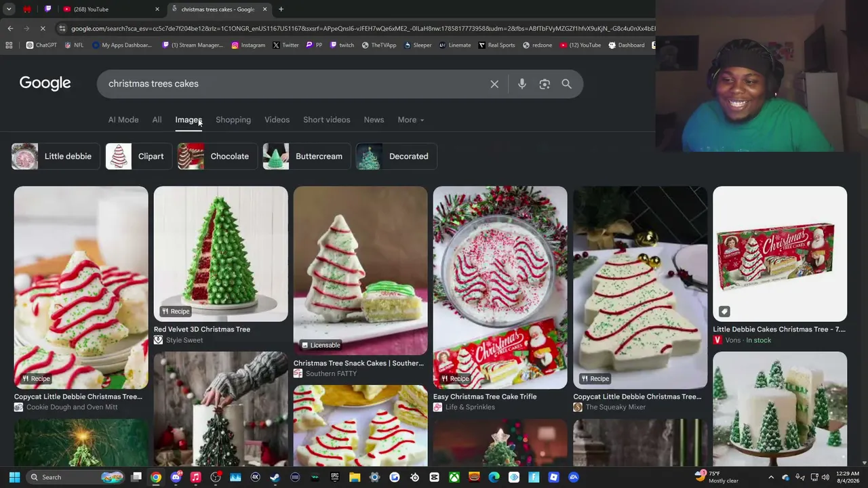Open the Red Velvet 3D Christmas Tree image
Image resolution: width=868 pixels, height=488 pixels.
[220, 254]
